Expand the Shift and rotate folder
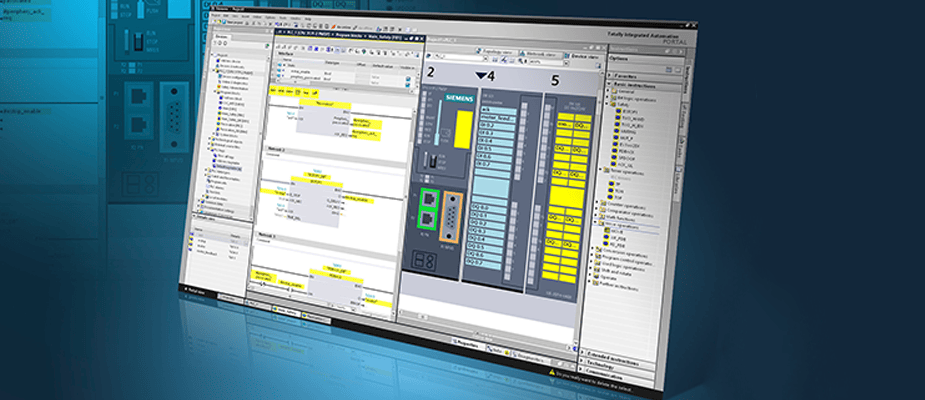This screenshot has width=925, height=400. (x=591, y=270)
